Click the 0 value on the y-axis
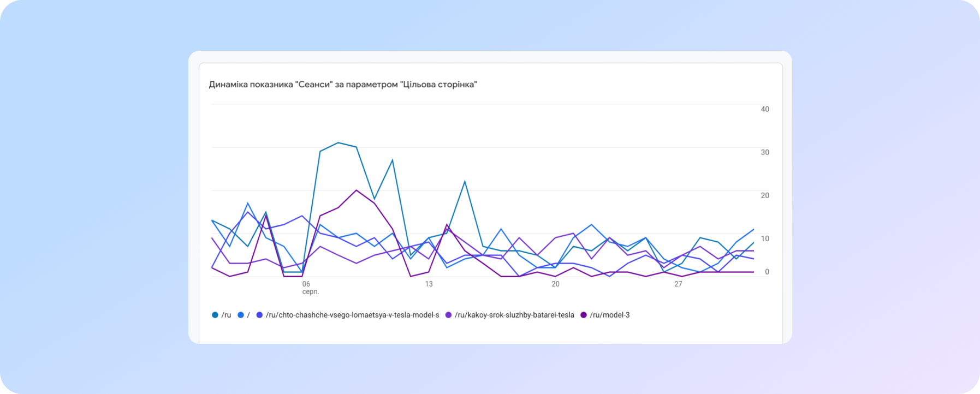980x394 pixels. click(767, 272)
